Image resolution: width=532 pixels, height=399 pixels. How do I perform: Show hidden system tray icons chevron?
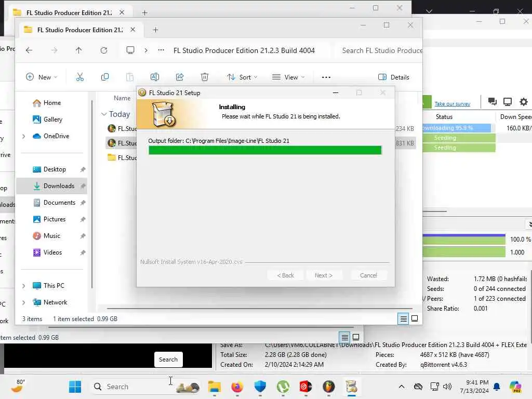(x=402, y=387)
